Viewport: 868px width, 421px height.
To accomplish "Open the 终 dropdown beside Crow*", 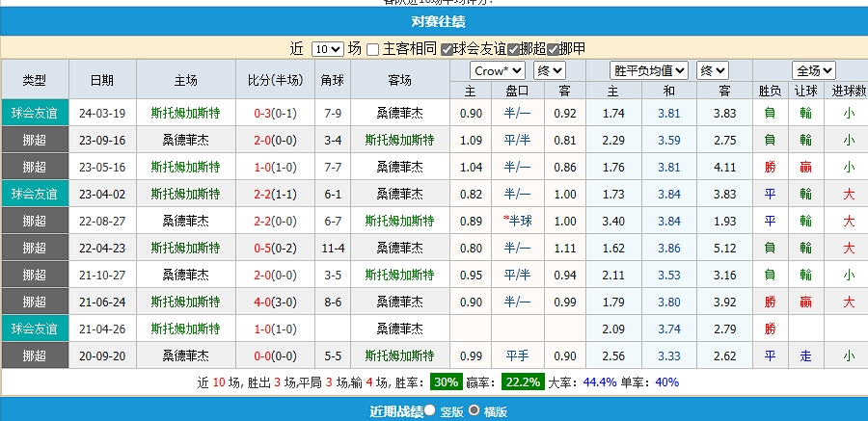I will click(550, 70).
